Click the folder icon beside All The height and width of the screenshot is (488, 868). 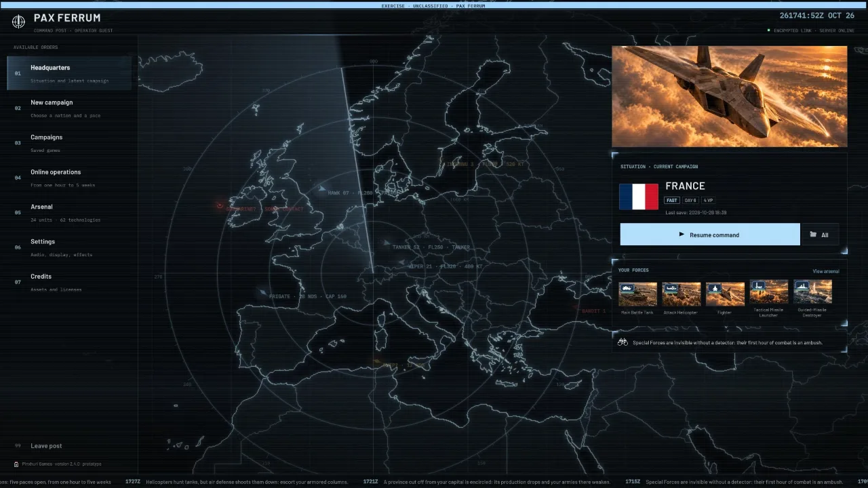click(813, 235)
